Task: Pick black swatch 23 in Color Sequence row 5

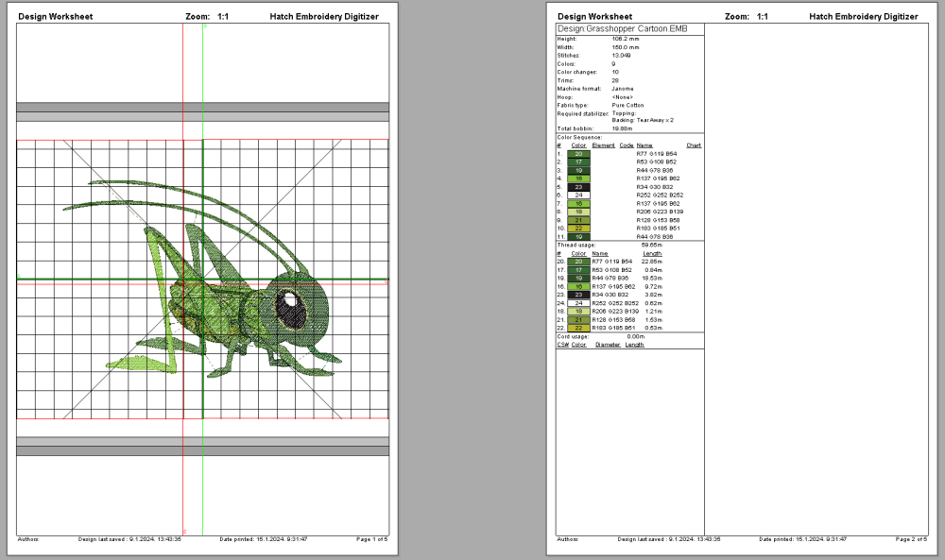Action: (578, 187)
